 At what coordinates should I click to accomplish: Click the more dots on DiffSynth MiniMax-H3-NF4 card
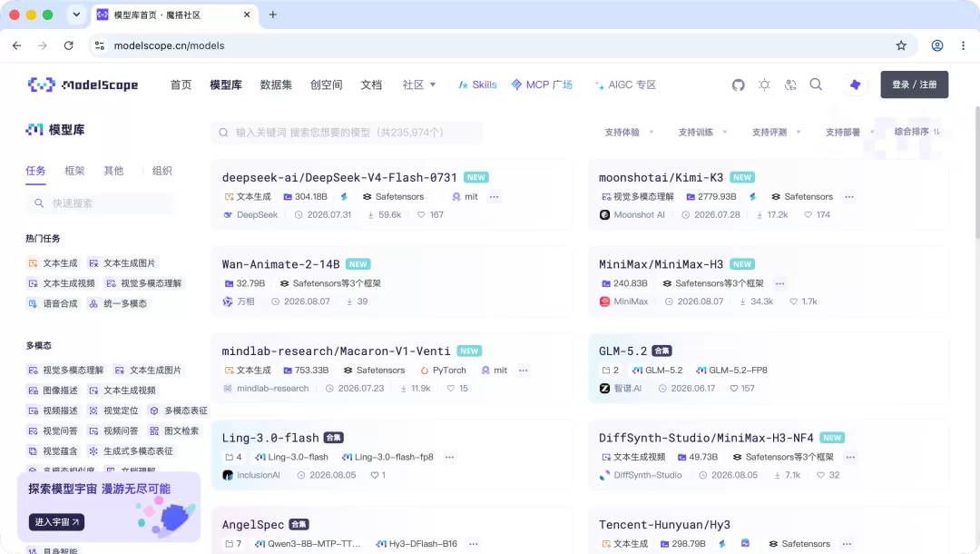point(850,458)
